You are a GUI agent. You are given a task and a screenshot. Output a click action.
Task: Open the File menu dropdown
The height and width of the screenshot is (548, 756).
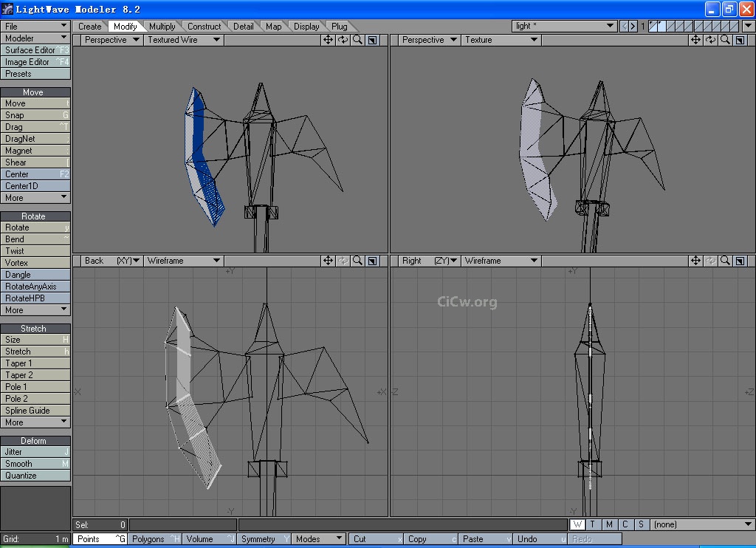(x=35, y=26)
